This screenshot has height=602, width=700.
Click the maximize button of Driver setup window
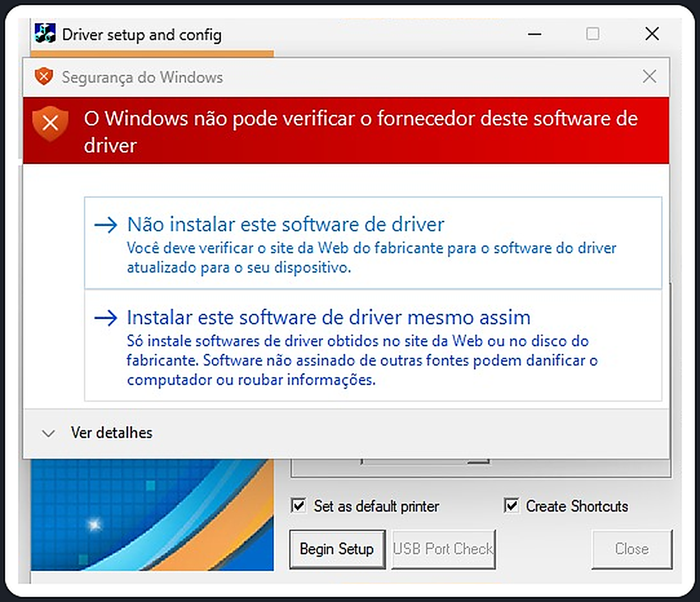point(592,34)
